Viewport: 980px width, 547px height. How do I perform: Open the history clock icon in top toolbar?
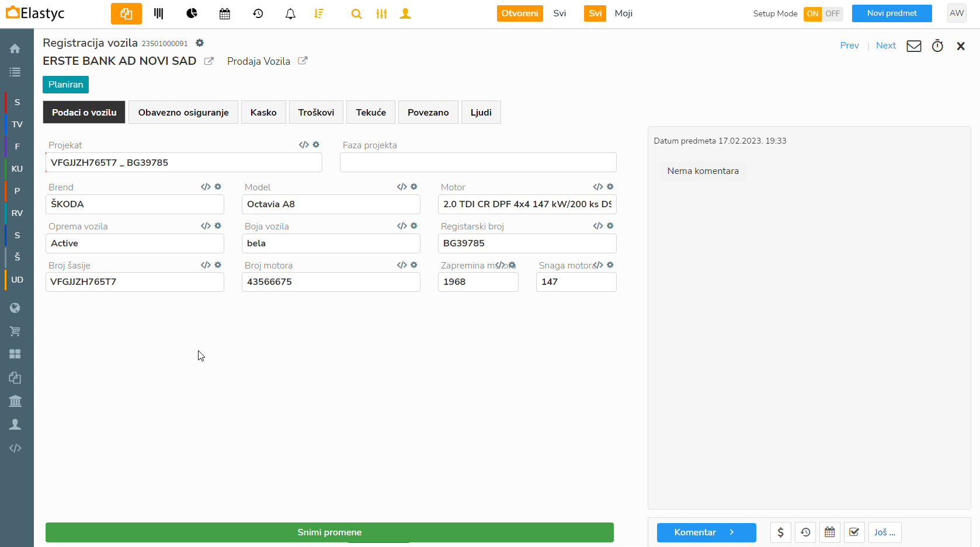coord(258,13)
